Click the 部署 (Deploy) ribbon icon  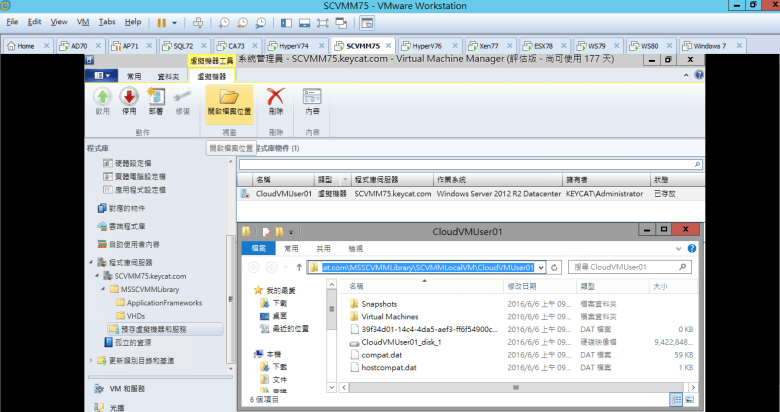(x=155, y=98)
